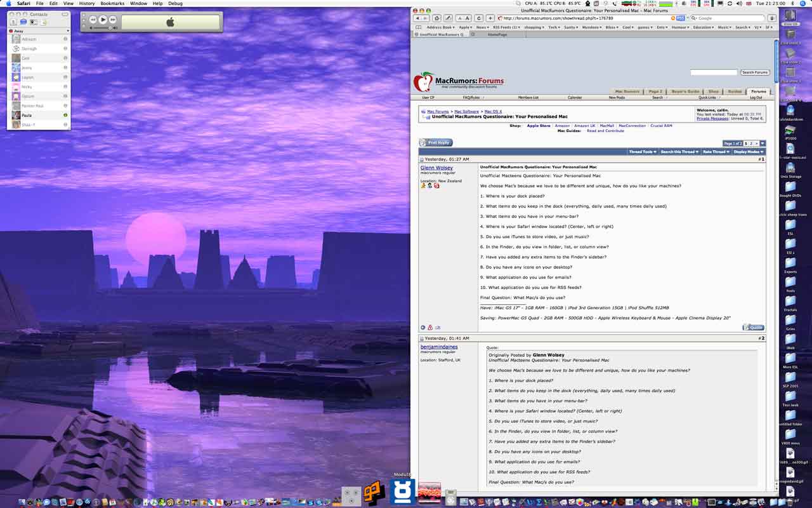Click the Search Forums button
The height and width of the screenshot is (508, 812).
(x=755, y=72)
